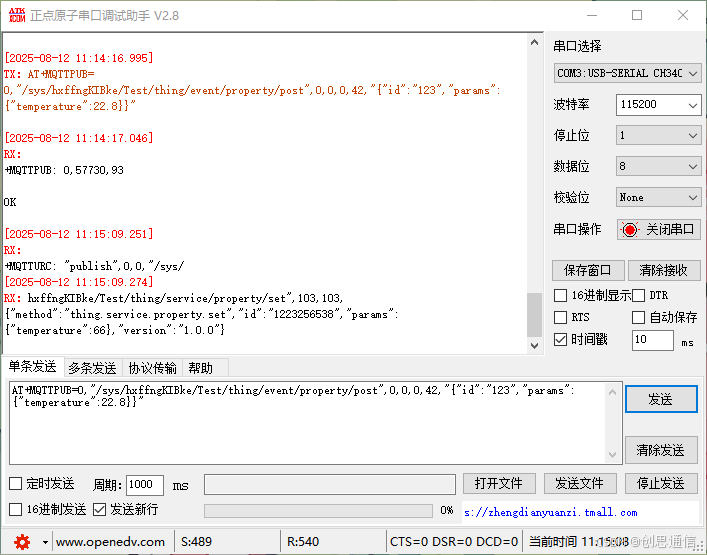Maximize the serial debug assistant window
Screen dimensions: 707x555
[x=637, y=15]
